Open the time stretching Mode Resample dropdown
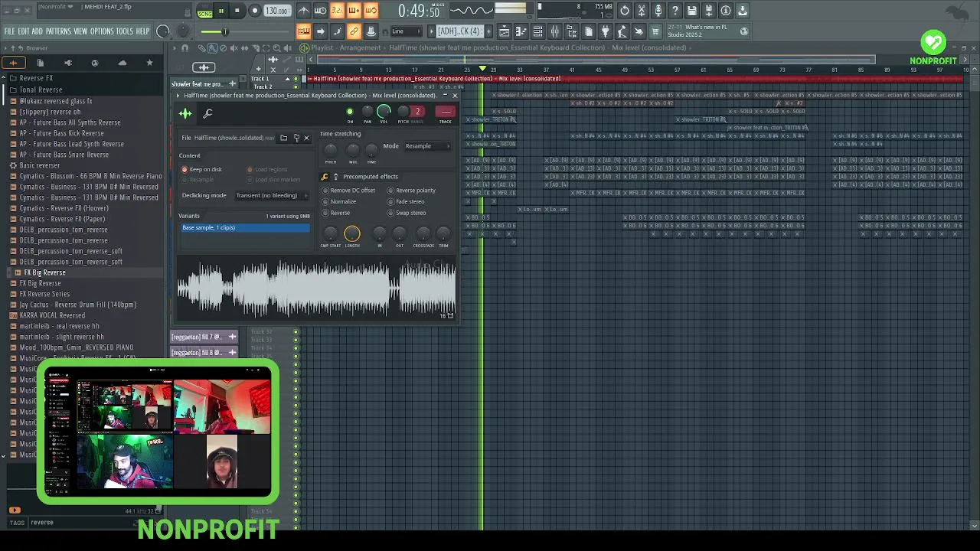The image size is (980, 551). (x=426, y=145)
